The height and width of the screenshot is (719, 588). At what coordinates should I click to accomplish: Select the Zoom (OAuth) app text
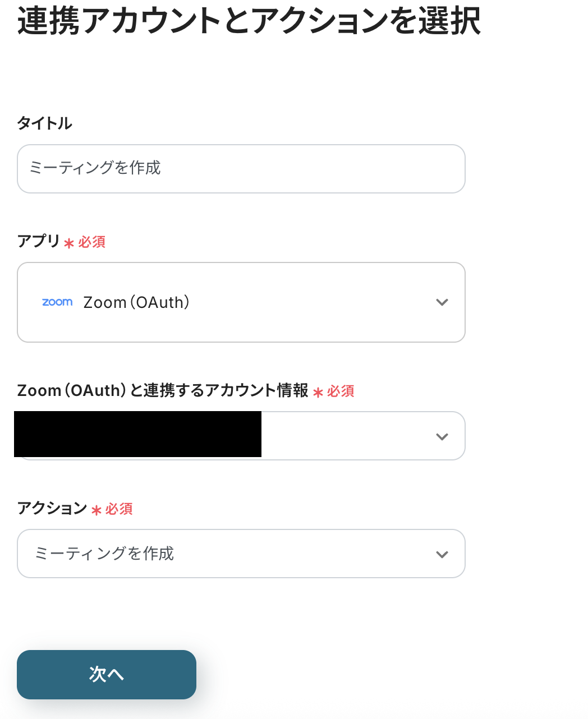click(x=136, y=302)
